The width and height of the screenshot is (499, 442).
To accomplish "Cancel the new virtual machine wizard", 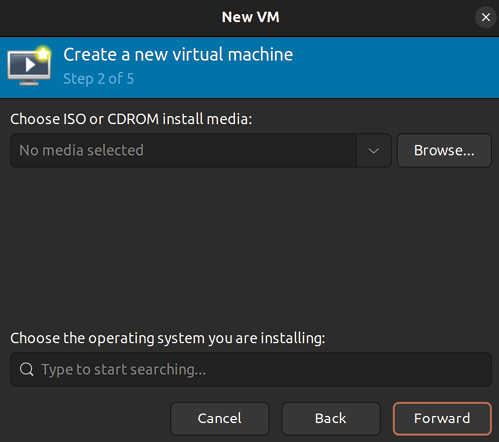I will point(220,418).
